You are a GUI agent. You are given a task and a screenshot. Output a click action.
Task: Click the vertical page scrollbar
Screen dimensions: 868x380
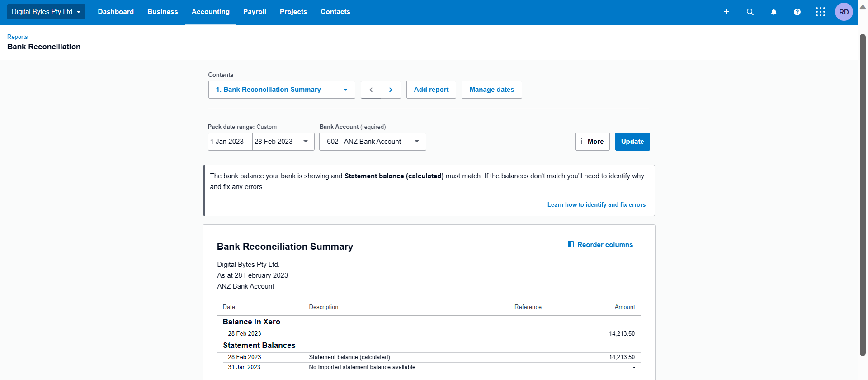(x=863, y=195)
